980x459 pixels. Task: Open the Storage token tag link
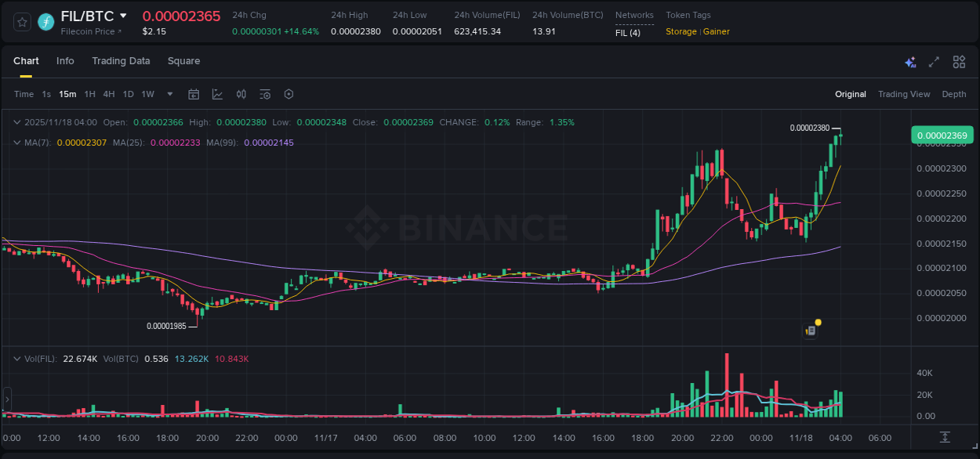tap(681, 31)
